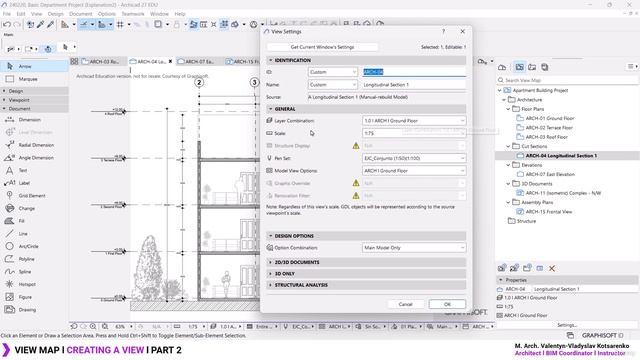Close the ARCH-04 tab
Viewport: 640px width, 360px height.
point(170,61)
